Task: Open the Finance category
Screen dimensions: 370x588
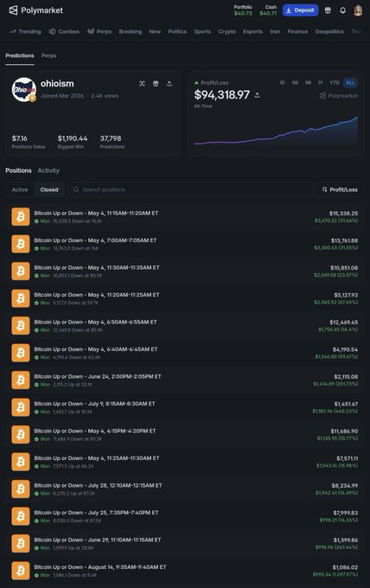Action: [x=297, y=31]
